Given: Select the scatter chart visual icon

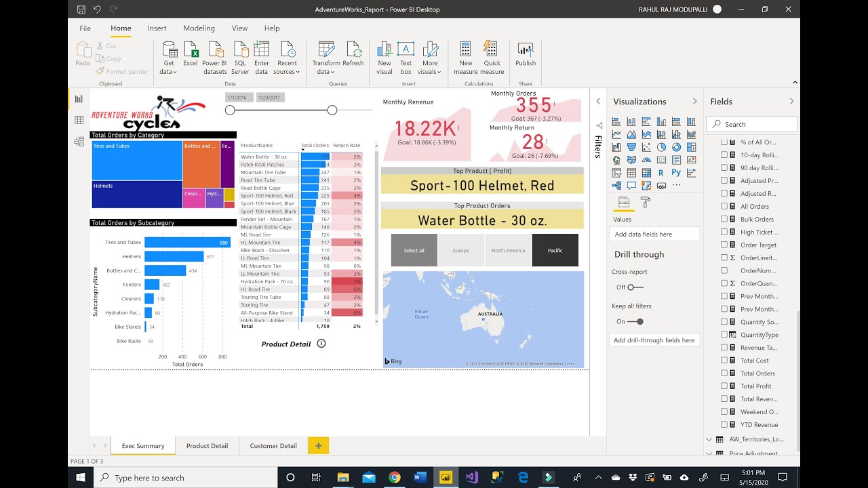Looking at the screenshot, I should coord(646,147).
